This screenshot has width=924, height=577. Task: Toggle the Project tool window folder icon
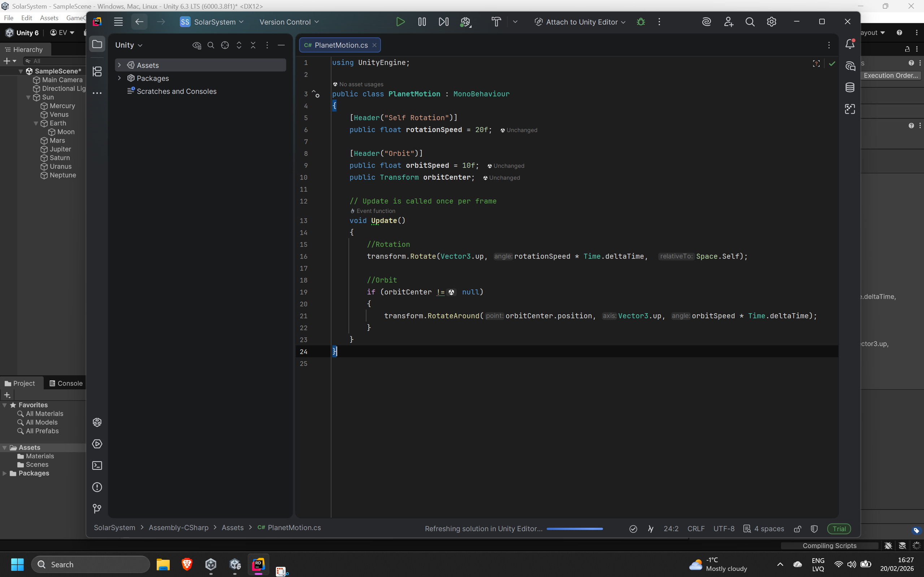tap(97, 44)
